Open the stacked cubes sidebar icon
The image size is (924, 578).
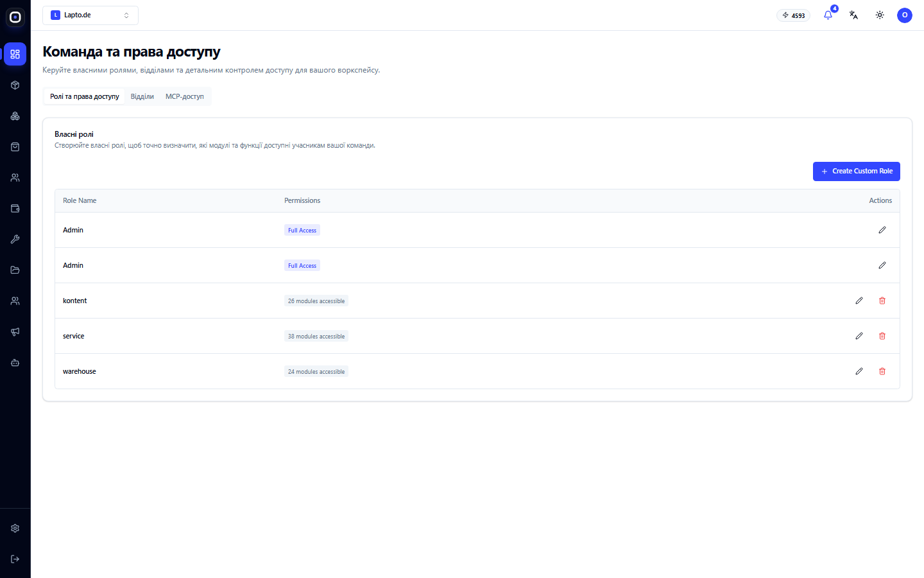coord(15,116)
